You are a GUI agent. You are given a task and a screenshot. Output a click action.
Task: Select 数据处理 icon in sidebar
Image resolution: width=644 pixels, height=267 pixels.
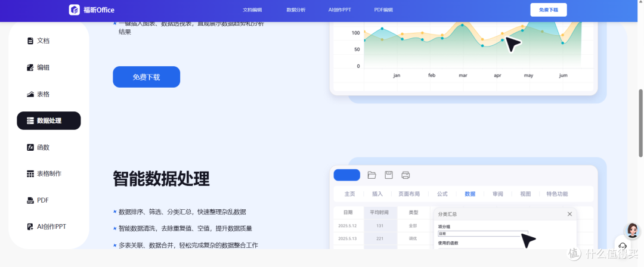(x=30, y=121)
